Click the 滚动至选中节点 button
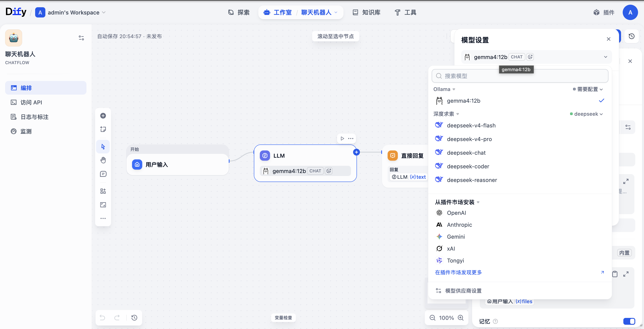This screenshot has width=644, height=329. (x=335, y=36)
